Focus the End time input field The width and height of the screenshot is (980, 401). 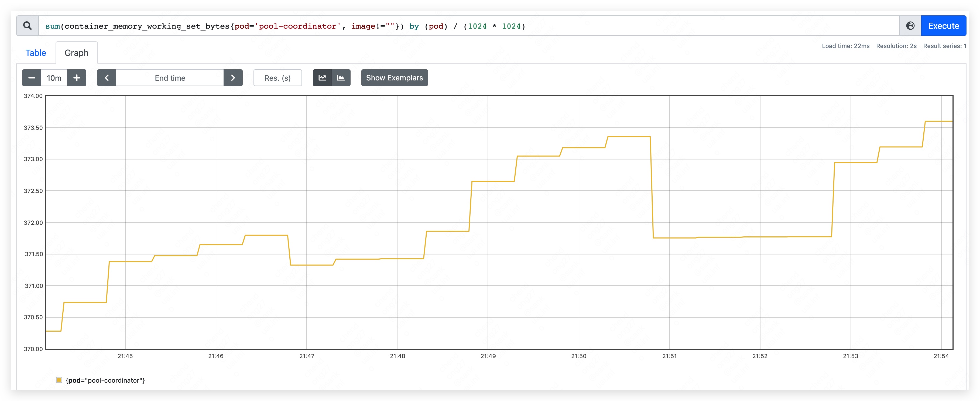tap(170, 78)
